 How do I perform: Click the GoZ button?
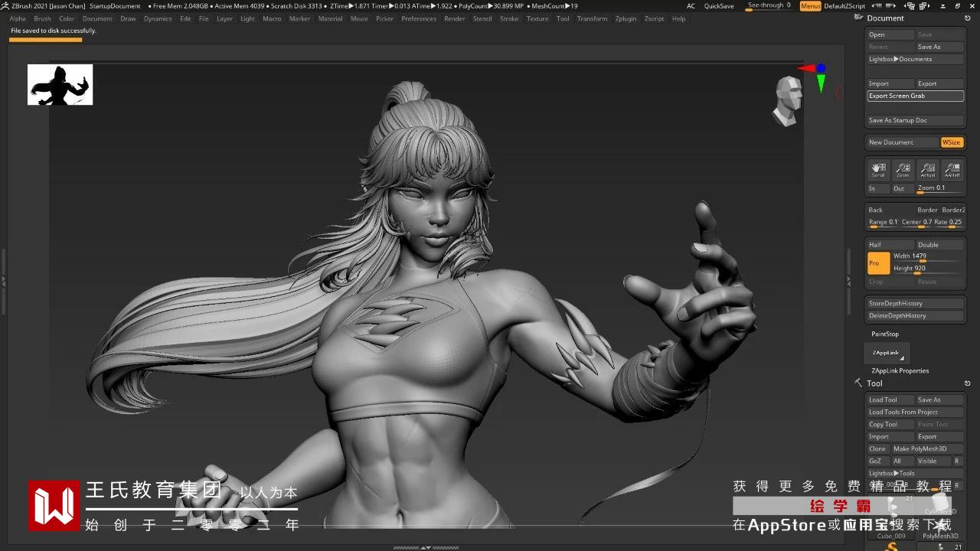click(877, 461)
